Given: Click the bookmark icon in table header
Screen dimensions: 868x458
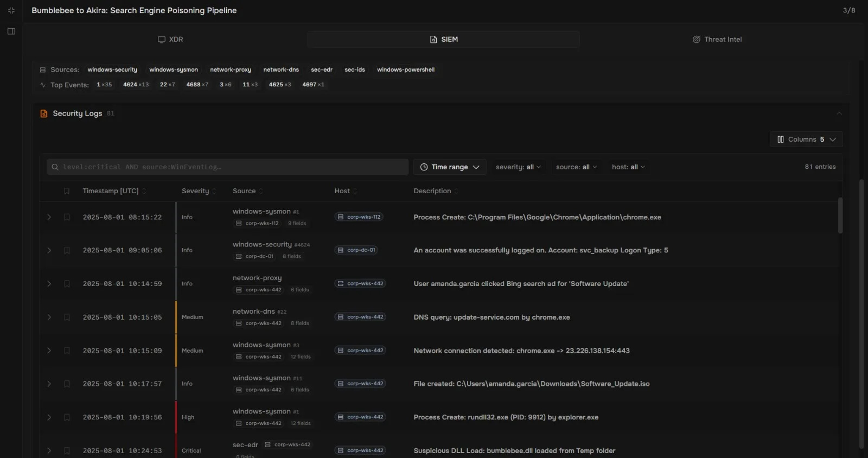Looking at the screenshot, I should point(67,191).
